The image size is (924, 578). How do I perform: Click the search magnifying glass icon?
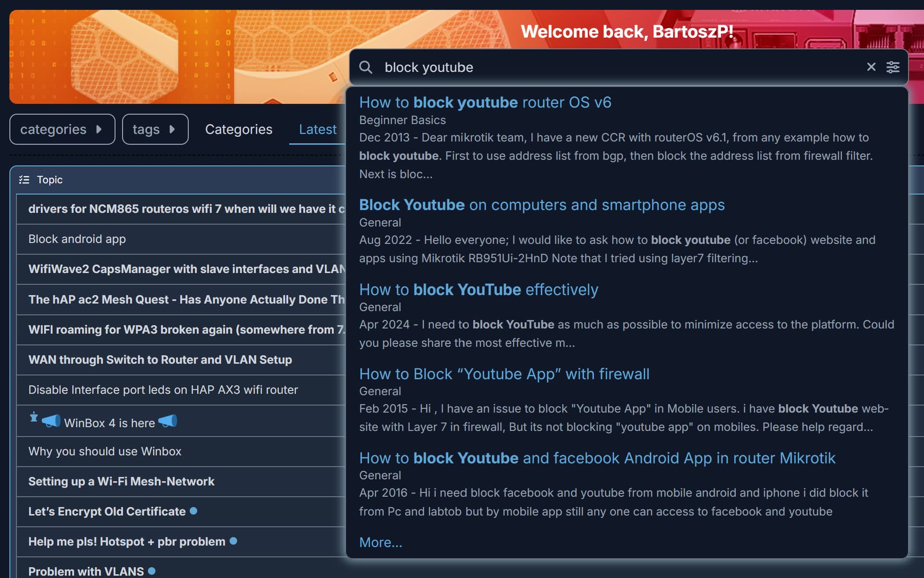click(366, 67)
